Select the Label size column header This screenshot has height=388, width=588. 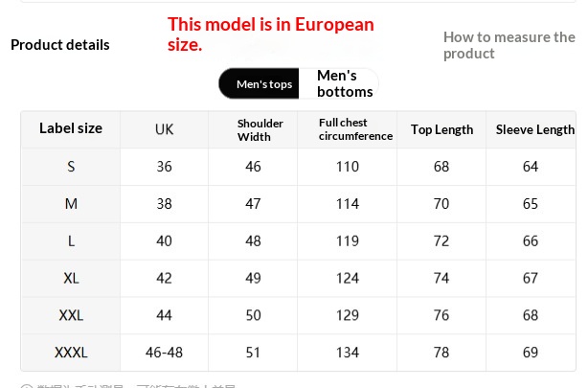click(x=71, y=128)
